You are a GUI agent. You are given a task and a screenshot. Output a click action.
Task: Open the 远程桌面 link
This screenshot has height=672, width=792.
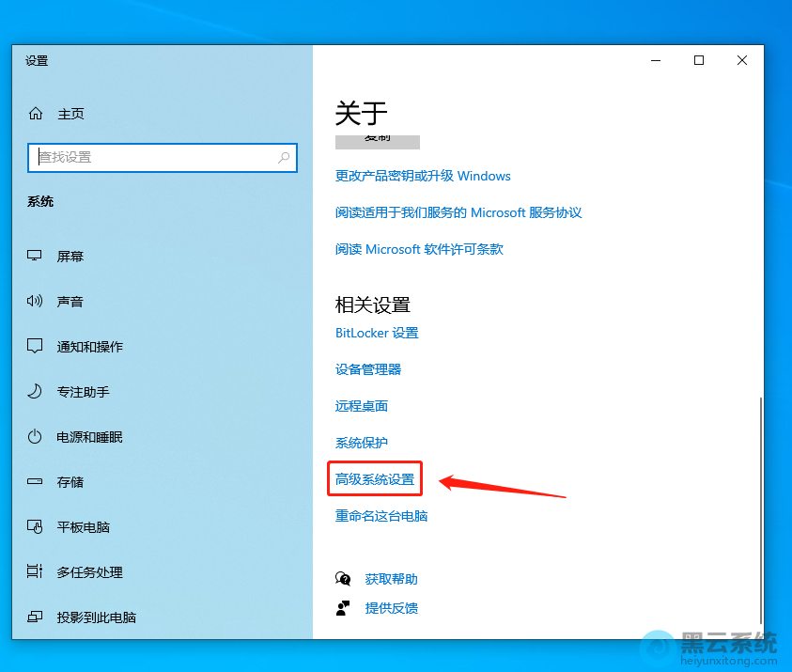point(363,405)
